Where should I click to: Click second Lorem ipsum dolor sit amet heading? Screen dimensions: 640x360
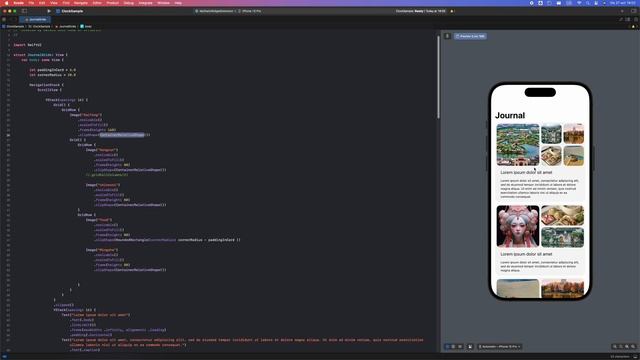tap(526, 254)
